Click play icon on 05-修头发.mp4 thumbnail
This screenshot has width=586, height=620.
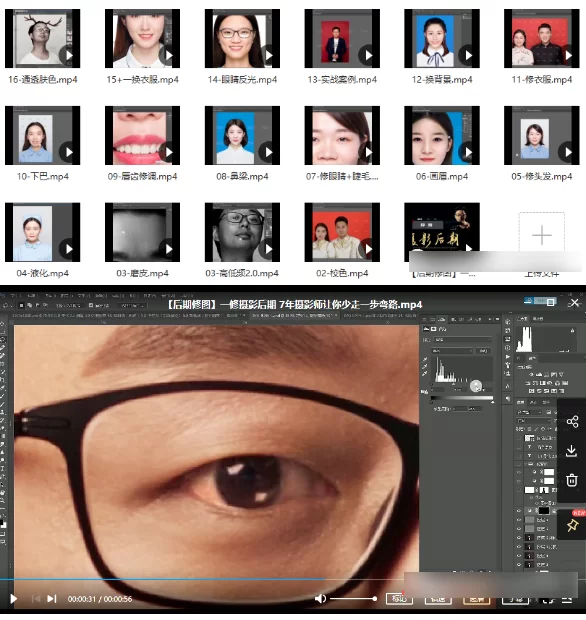[568, 152]
